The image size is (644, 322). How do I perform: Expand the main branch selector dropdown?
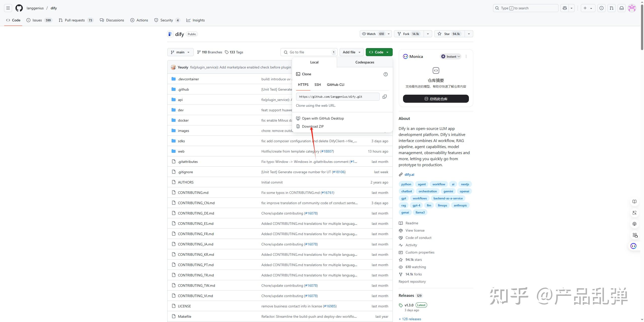pyautogui.click(x=180, y=52)
